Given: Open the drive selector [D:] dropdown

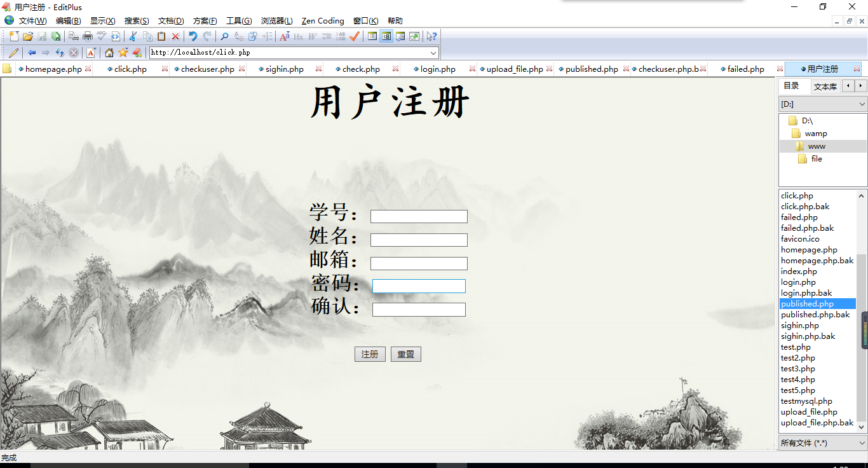Looking at the screenshot, I should coord(862,104).
